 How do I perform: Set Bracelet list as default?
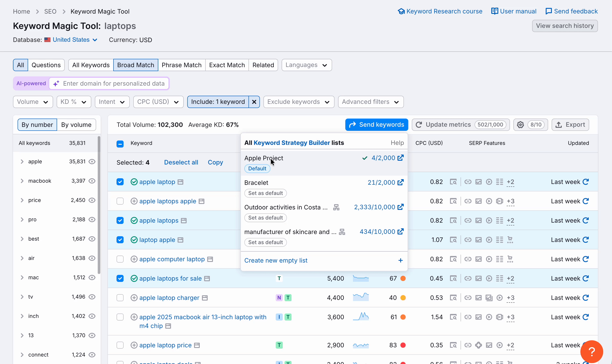click(x=265, y=193)
